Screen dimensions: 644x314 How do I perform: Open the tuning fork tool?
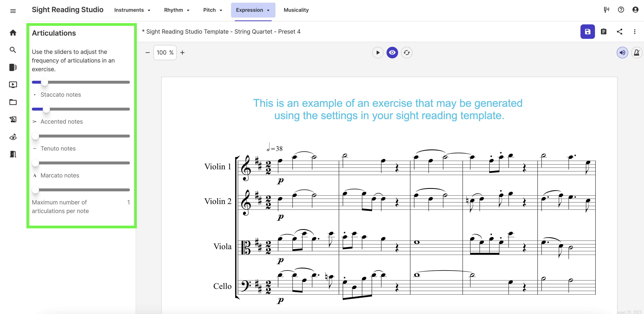[x=606, y=10]
